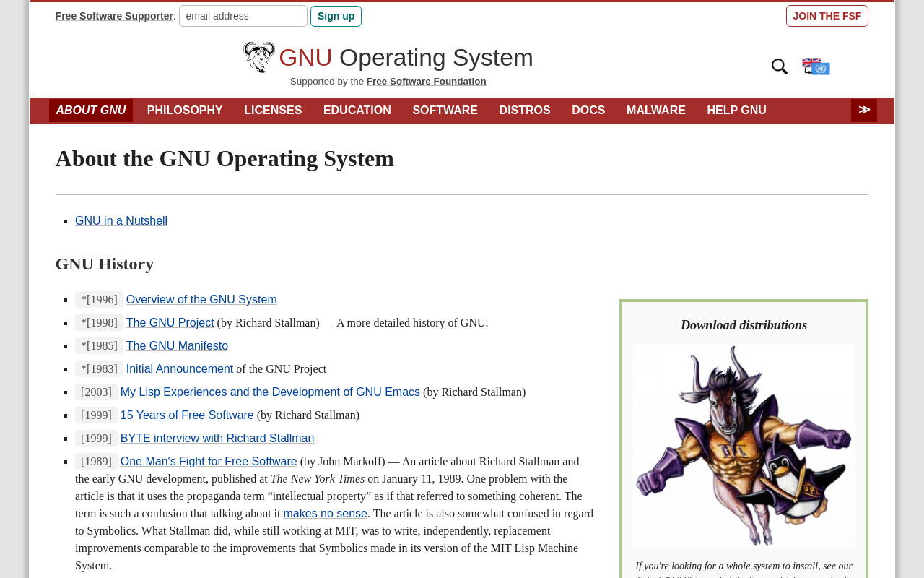Click the [1989] year tag
The image size is (924, 578).
point(96,462)
